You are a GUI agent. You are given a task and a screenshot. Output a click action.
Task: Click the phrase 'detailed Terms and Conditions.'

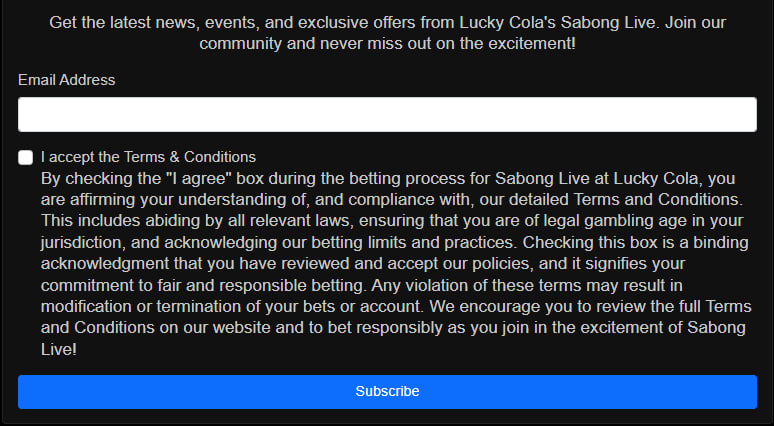point(625,199)
